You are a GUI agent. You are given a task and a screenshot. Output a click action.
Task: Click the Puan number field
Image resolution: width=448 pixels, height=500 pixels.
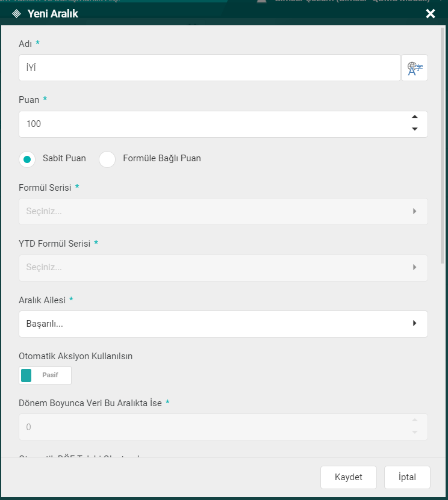[x=211, y=125]
